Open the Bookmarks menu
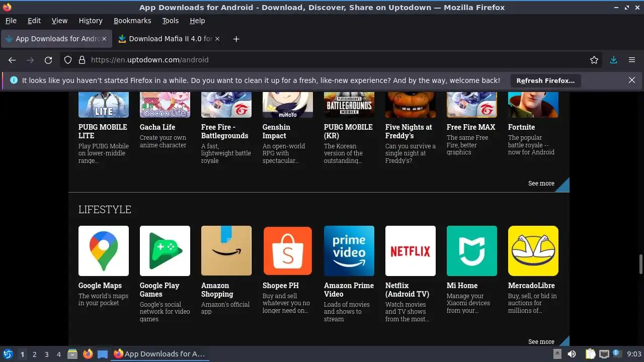This screenshot has width=644, height=362. pos(132,21)
